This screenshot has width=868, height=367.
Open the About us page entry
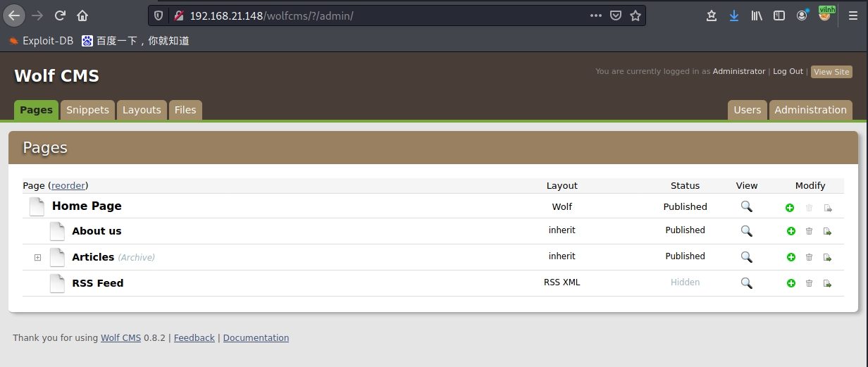pos(97,231)
